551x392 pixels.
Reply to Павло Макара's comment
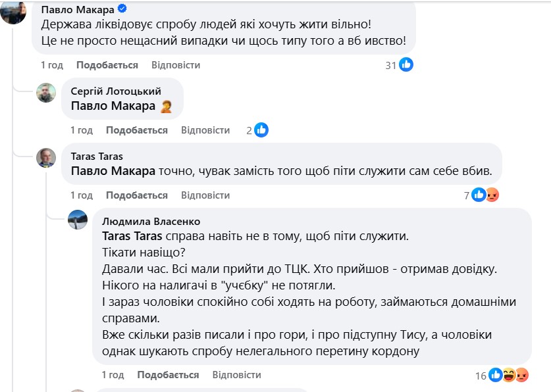[176, 65]
